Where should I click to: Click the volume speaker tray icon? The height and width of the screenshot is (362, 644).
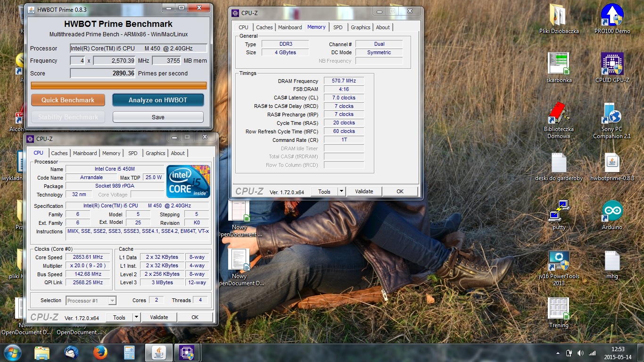coord(580,353)
